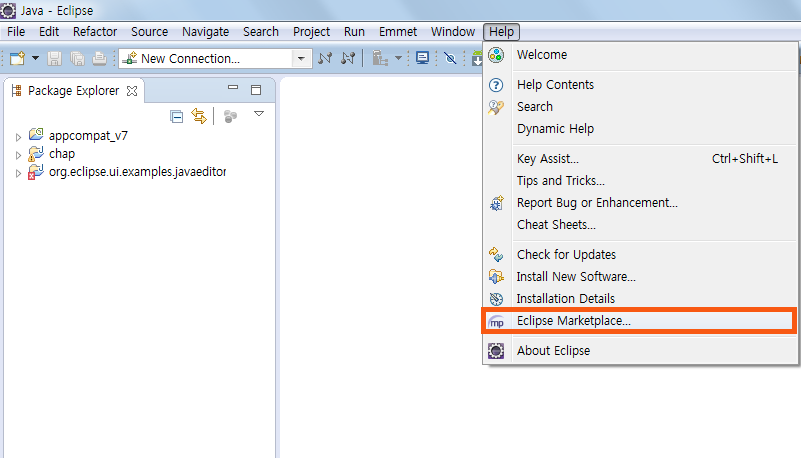This screenshot has height=458, width=801.
Task: Open the Search menu in menu bar
Action: click(x=261, y=32)
